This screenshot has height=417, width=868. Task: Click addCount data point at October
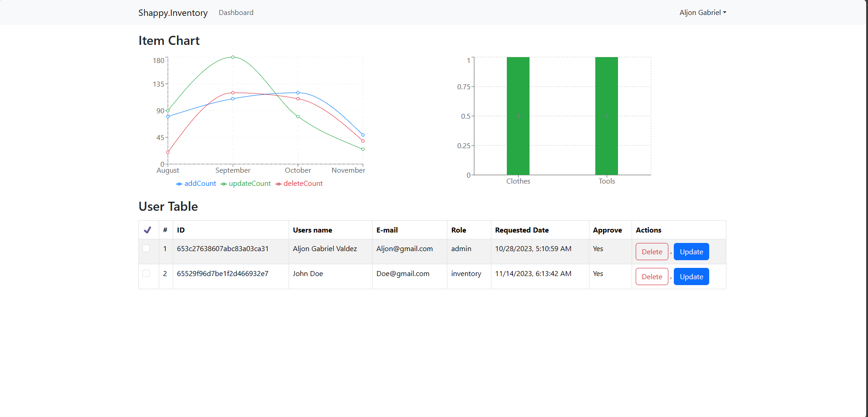tap(298, 92)
